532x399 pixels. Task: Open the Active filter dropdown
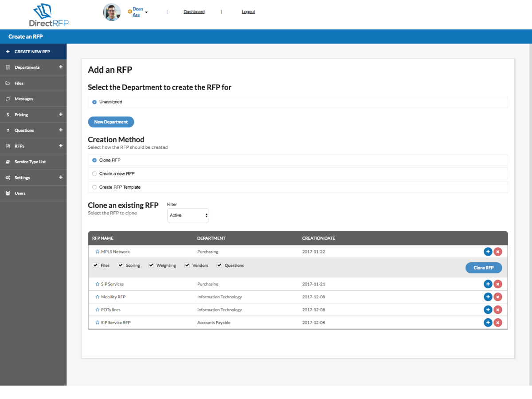point(188,215)
